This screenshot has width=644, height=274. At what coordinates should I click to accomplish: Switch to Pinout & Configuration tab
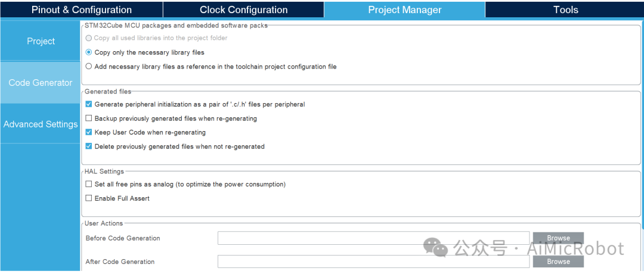tap(81, 10)
